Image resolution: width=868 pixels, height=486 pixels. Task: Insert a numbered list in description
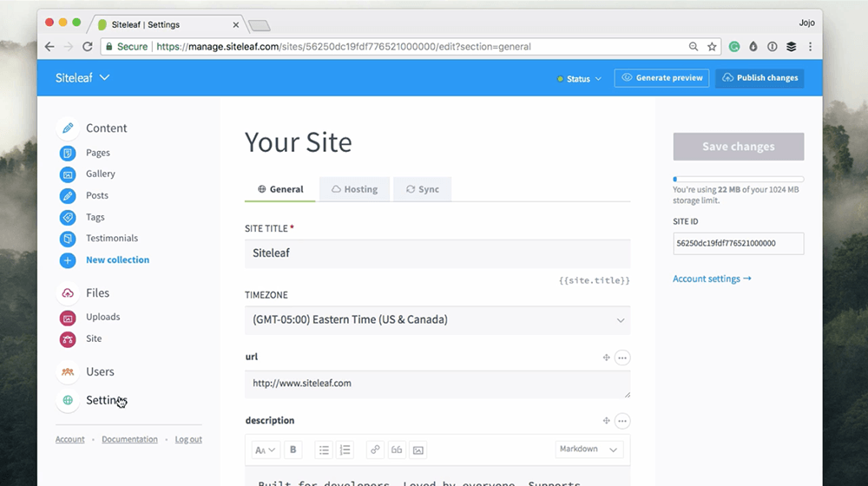click(x=345, y=450)
